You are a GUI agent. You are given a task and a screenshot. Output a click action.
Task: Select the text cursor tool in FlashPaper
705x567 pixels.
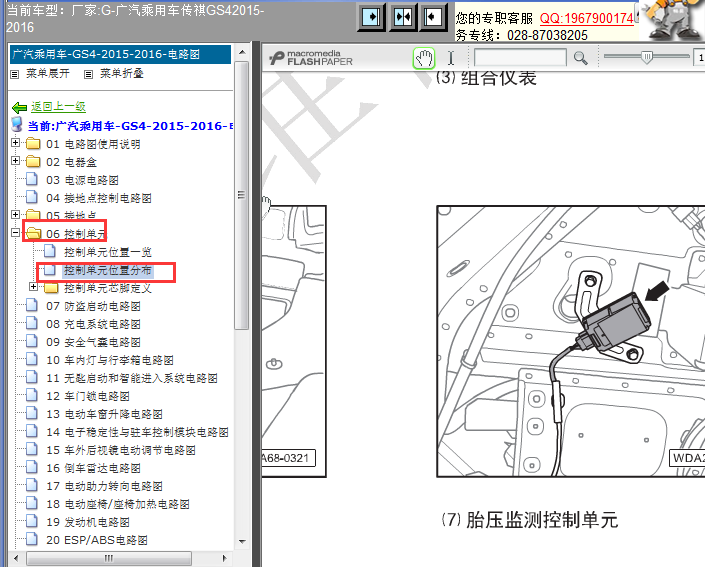[x=451, y=58]
